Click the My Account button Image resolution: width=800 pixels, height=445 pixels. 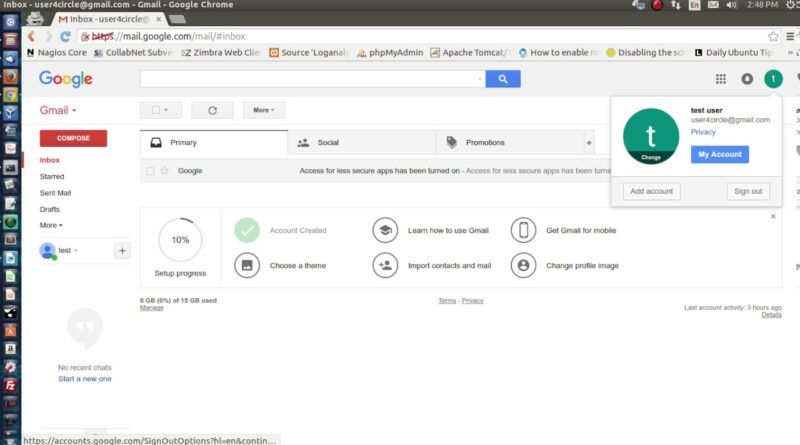pos(720,155)
